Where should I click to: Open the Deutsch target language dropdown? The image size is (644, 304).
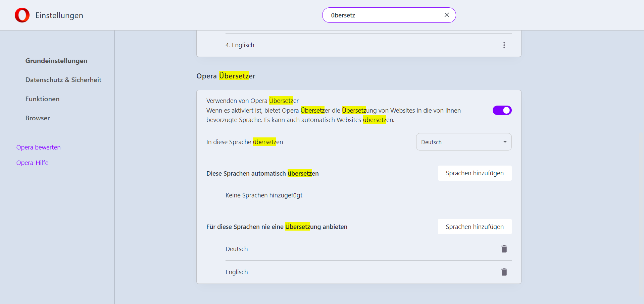coord(464,142)
